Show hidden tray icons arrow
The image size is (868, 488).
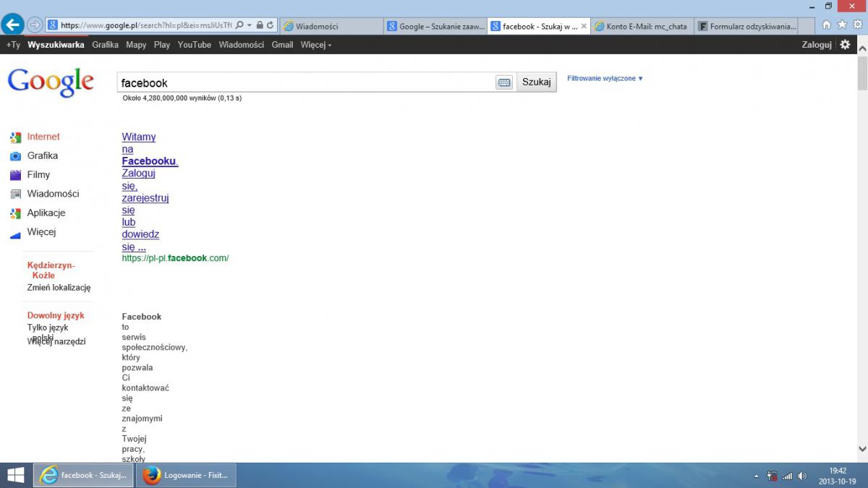[x=756, y=476]
